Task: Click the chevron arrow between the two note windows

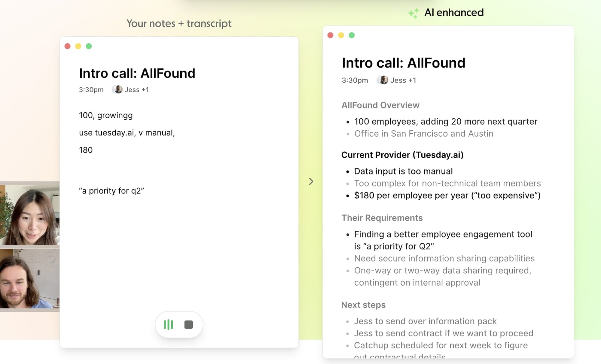Action: [311, 181]
